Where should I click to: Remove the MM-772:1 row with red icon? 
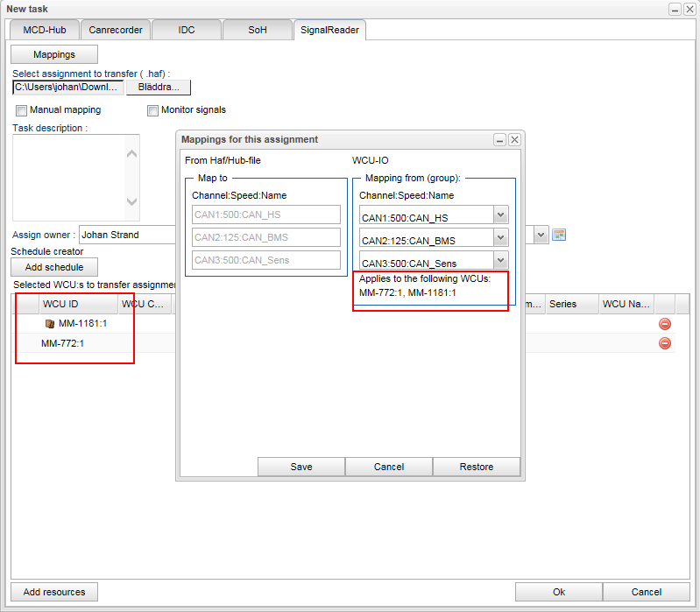(x=664, y=343)
